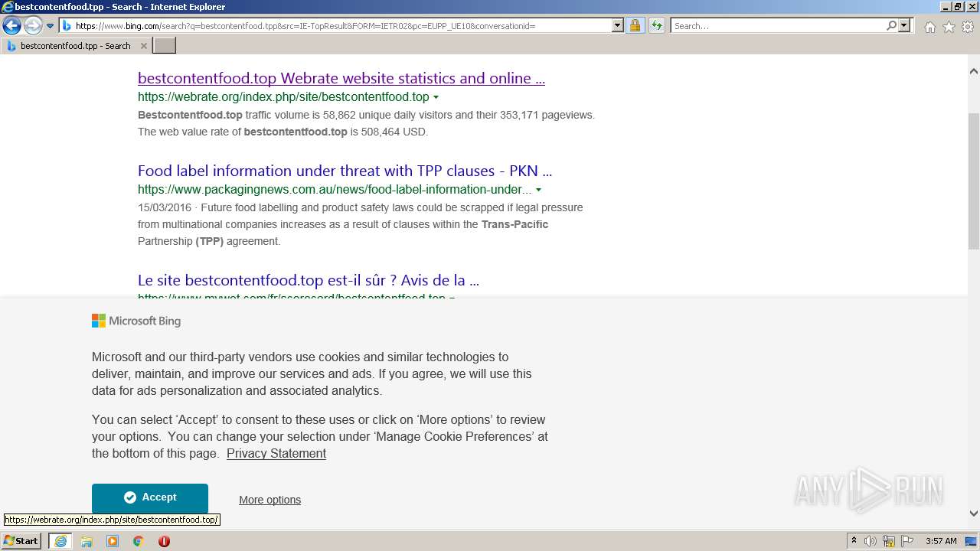Click the magnifier search icon

(891, 26)
